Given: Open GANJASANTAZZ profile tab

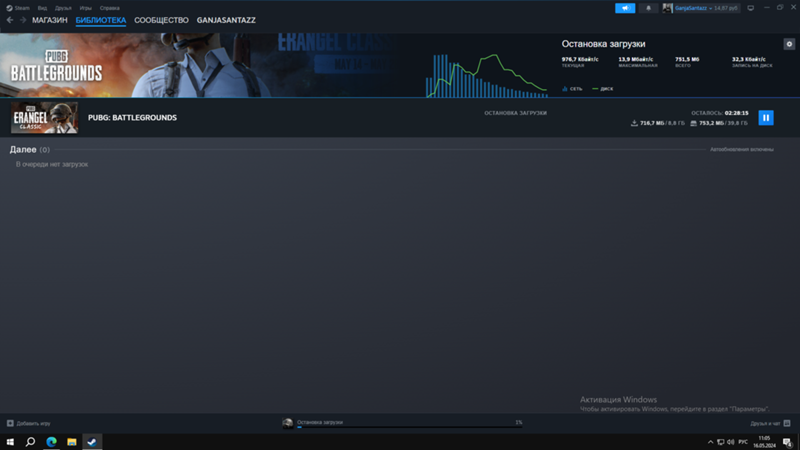Looking at the screenshot, I should pos(226,20).
